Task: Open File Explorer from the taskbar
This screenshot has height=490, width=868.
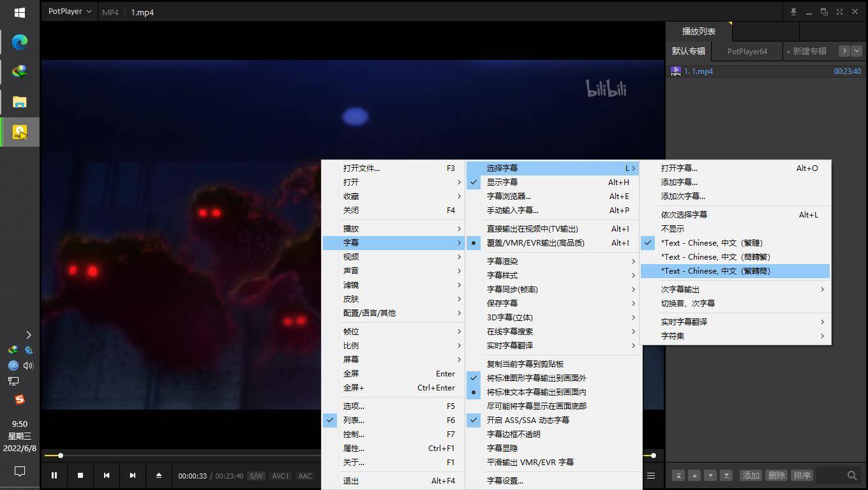Action: click(20, 102)
